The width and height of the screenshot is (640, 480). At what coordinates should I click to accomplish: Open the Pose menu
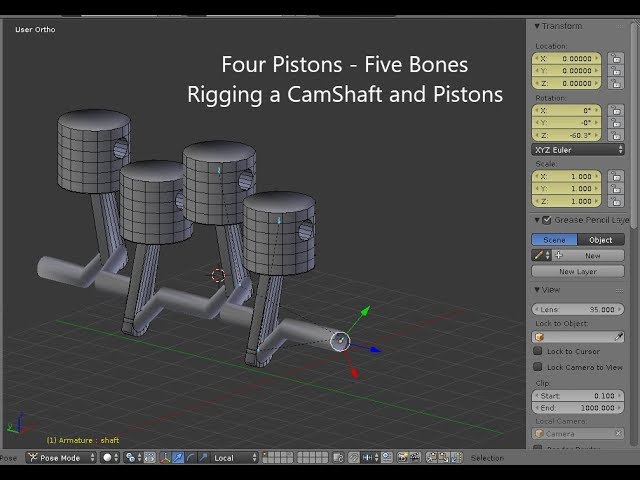9,458
